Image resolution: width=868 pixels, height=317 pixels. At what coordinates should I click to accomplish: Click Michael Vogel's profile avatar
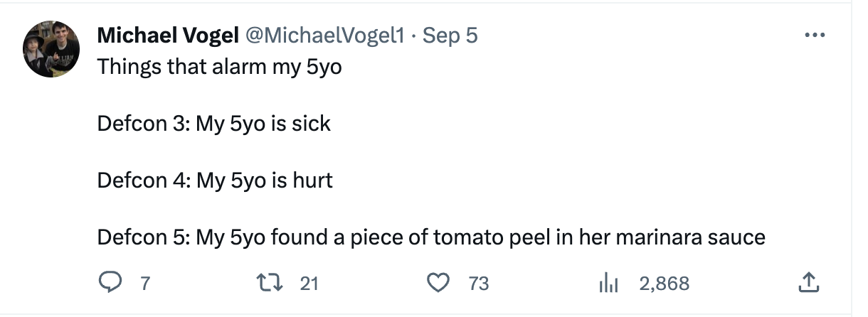point(51,48)
